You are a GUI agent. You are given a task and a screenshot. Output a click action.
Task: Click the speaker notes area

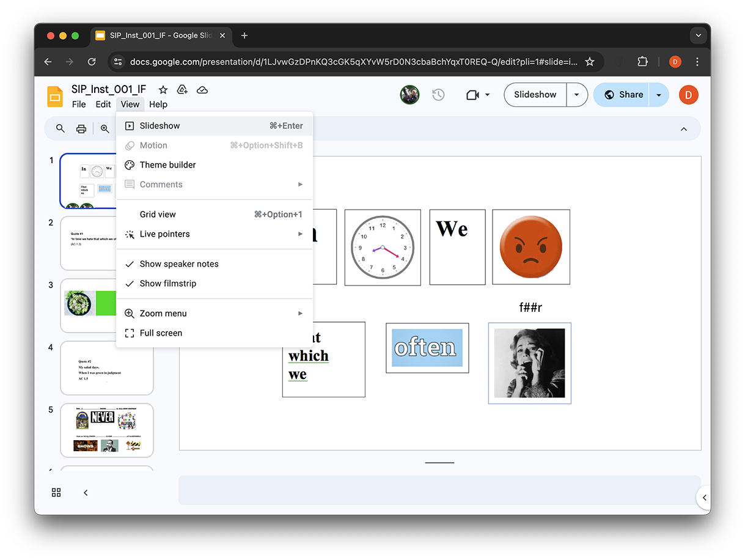point(439,490)
